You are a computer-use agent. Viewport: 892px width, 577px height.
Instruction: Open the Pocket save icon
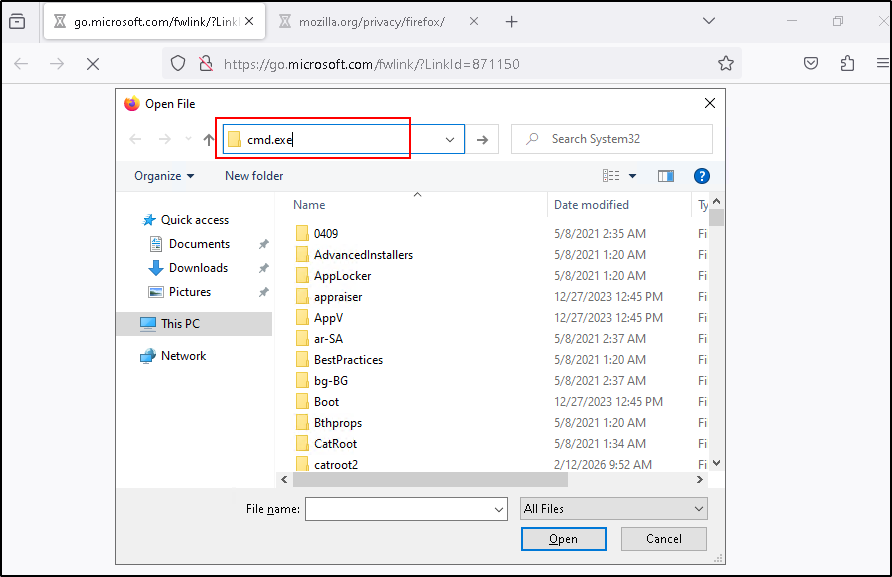coord(811,63)
